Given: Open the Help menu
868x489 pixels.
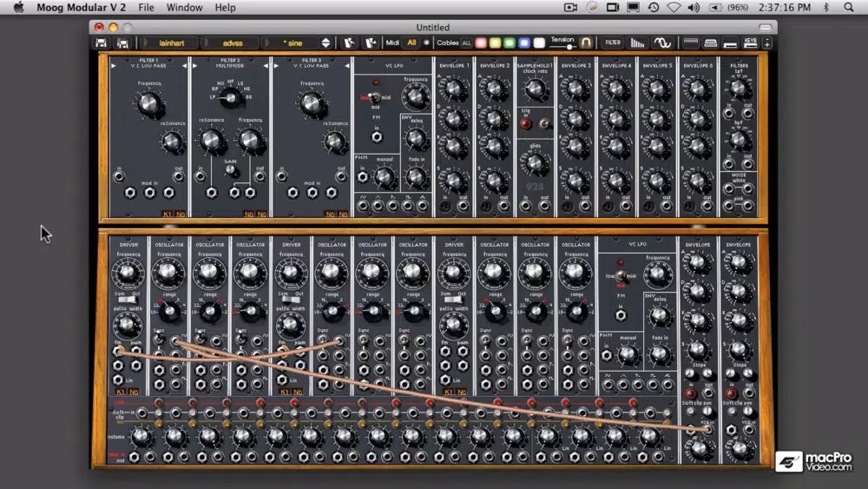Looking at the screenshot, I should (225, 8).
